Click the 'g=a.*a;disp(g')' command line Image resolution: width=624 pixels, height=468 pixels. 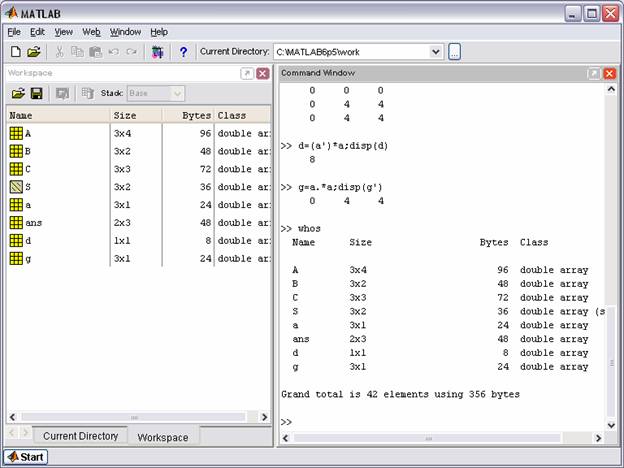332,187
